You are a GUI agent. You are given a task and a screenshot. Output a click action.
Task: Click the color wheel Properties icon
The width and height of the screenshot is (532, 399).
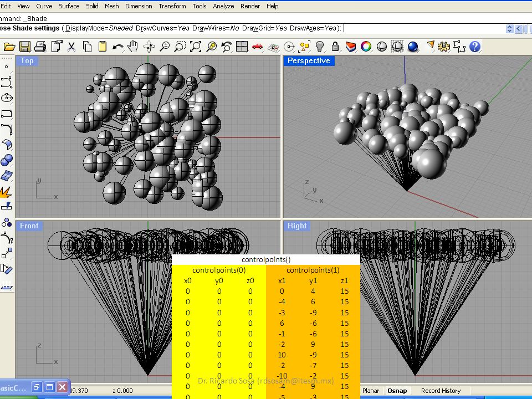point(366,47)
